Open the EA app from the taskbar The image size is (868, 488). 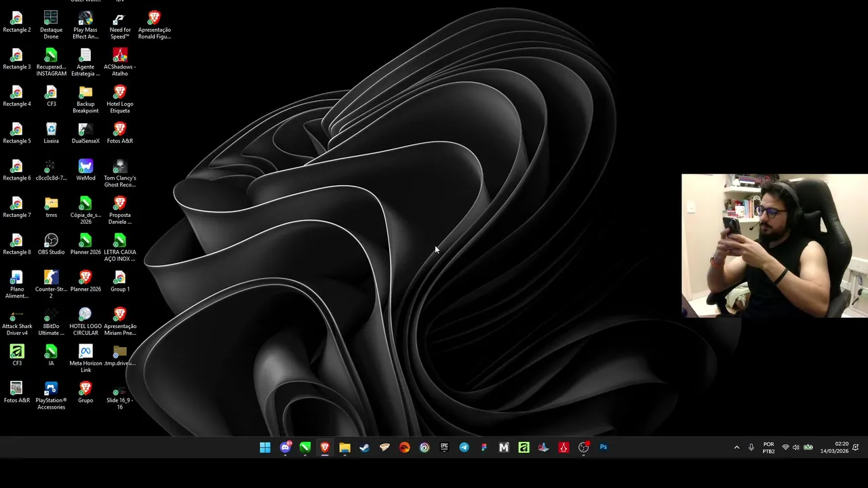(404, 447)
